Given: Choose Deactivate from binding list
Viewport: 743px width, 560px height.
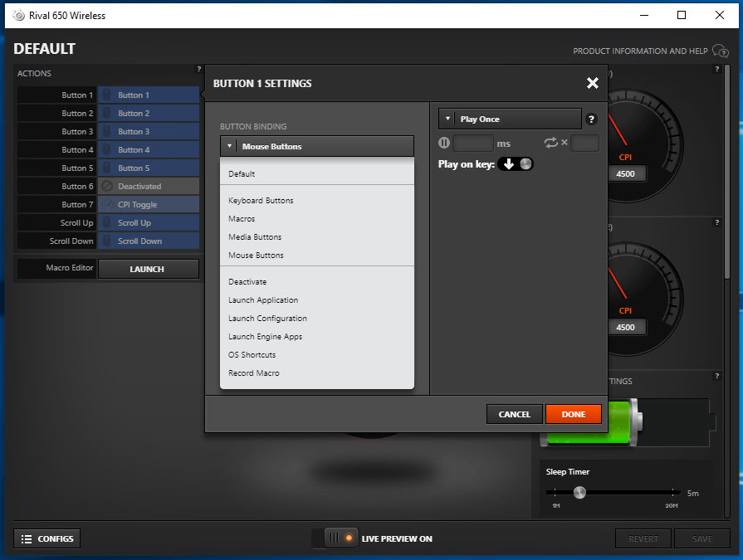Looking at the screenshot, I should [x=317, y=281].
